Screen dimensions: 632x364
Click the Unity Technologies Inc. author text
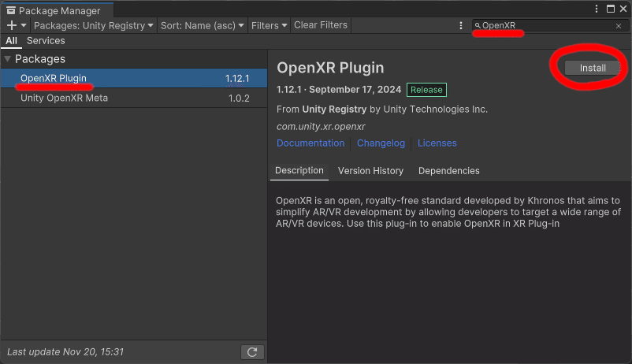point(435,110)
